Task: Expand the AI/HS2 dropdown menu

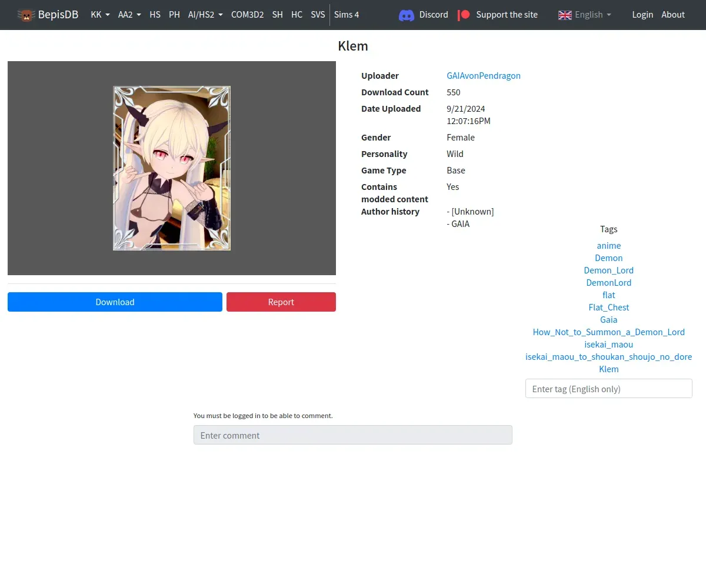Action: click(x=205, y=15)
